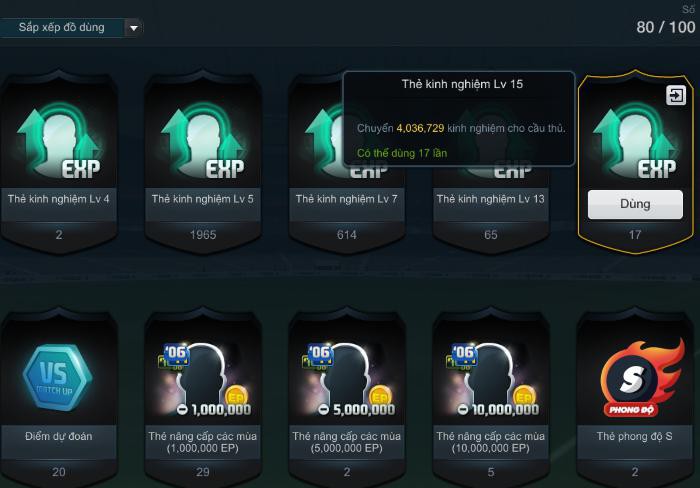Open the Sắp xếp đồ dùng dropdown arrow

(133, 28)
